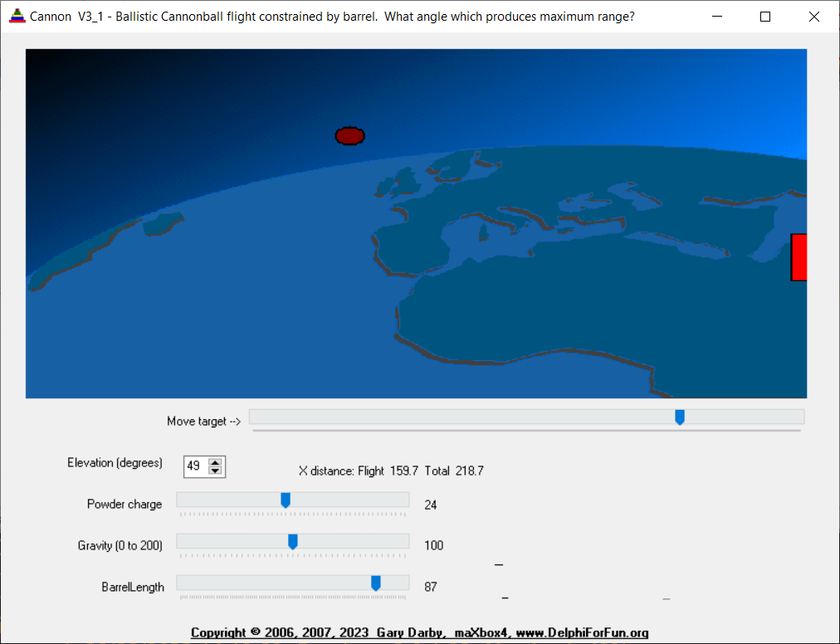Viewport: 840px width, 644px height.
Task: Click the Powder charge slider thumb
Action: pyautogui.click(x=286, y=500)
